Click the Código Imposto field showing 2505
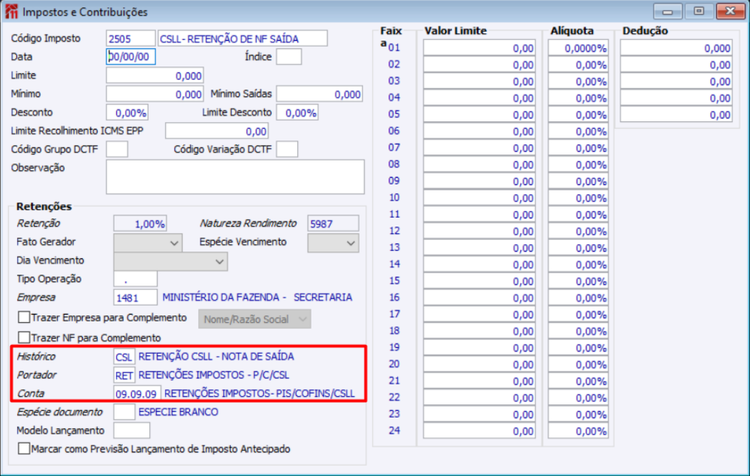This screenshot has height=476, width=750. click(131, 38)
